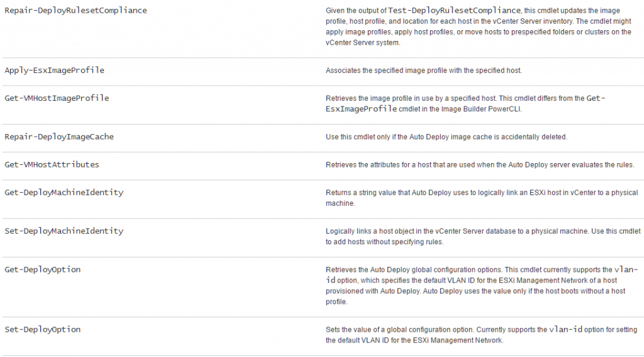Select the Apply-EsxImageProfile cmdlet name
Image resolution: width=644 pixels, height=357 pixels.
[x=54, y=71]
